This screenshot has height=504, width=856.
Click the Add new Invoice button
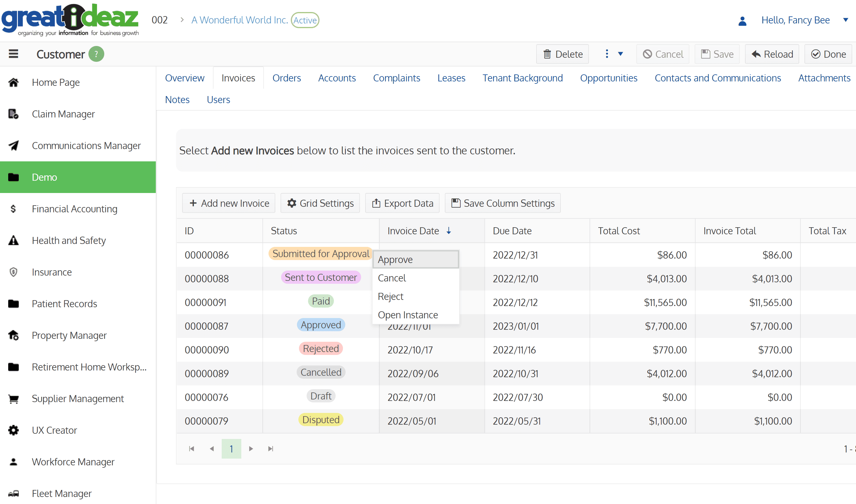coord(229,203)
